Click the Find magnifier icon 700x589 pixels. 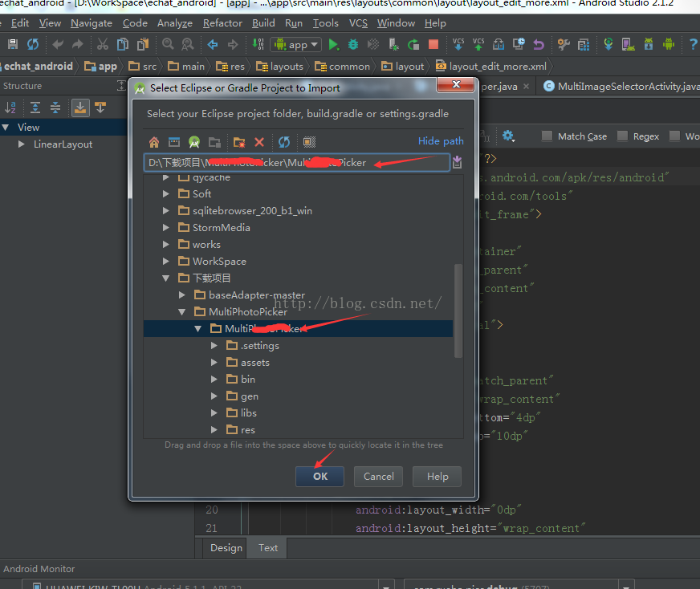point(168,44)
